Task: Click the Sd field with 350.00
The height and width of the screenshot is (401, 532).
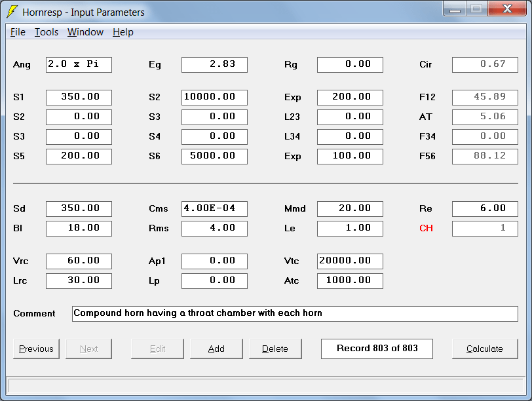Action: tap(79, 208)
